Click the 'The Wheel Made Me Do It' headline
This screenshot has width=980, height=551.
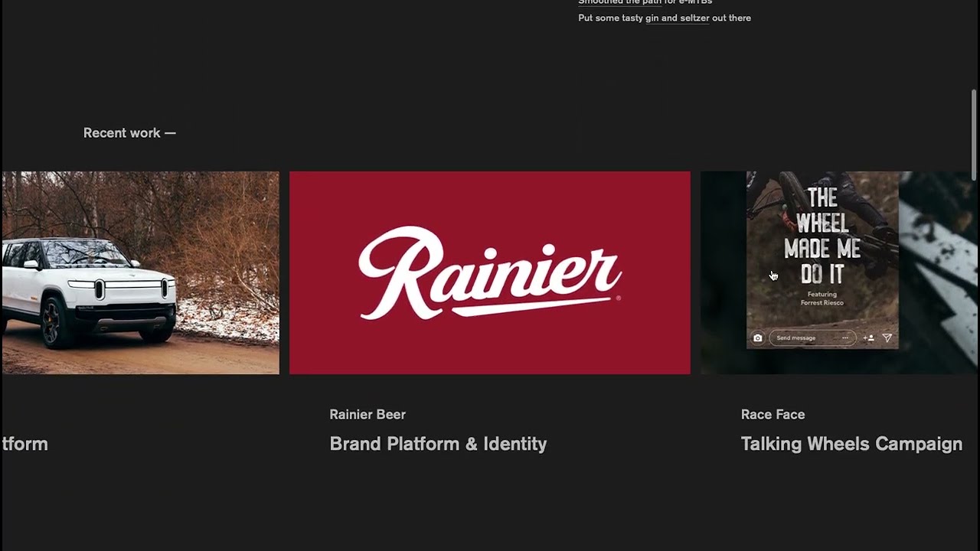click(822, 236)
